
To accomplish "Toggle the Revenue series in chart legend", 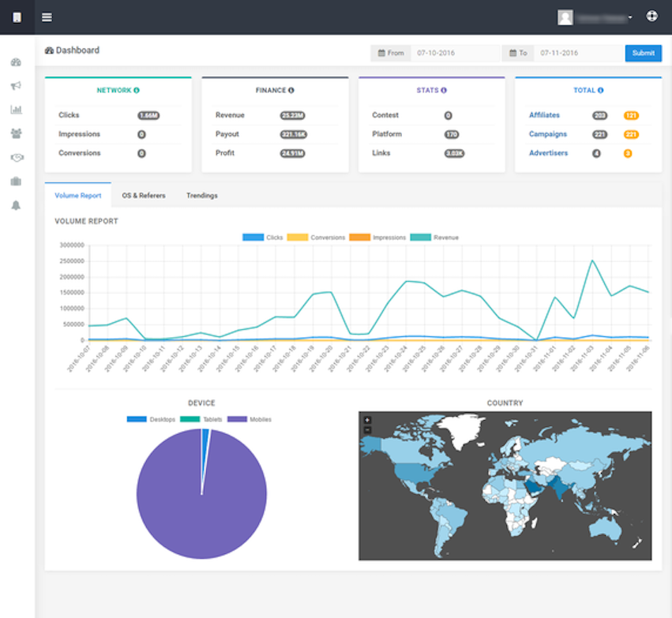I will click(x=434, y=238).
